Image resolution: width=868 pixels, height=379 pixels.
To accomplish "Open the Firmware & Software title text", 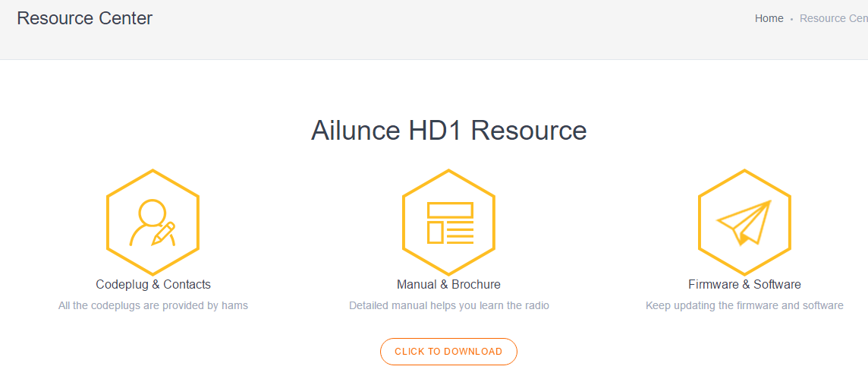I will point(744,284).
